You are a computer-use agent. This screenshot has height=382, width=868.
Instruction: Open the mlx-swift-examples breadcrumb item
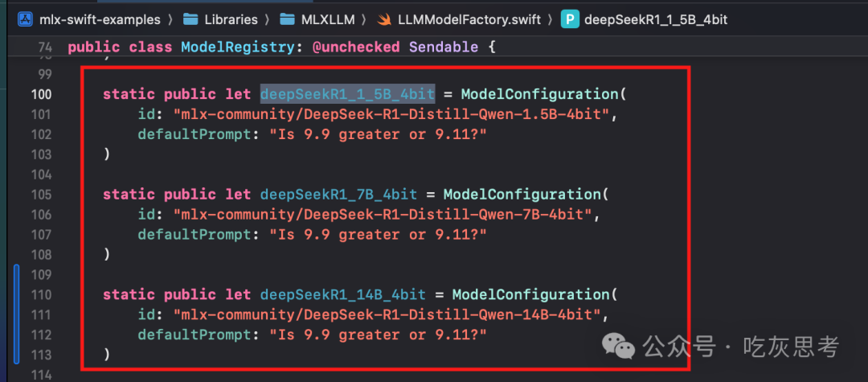[100, 20]
